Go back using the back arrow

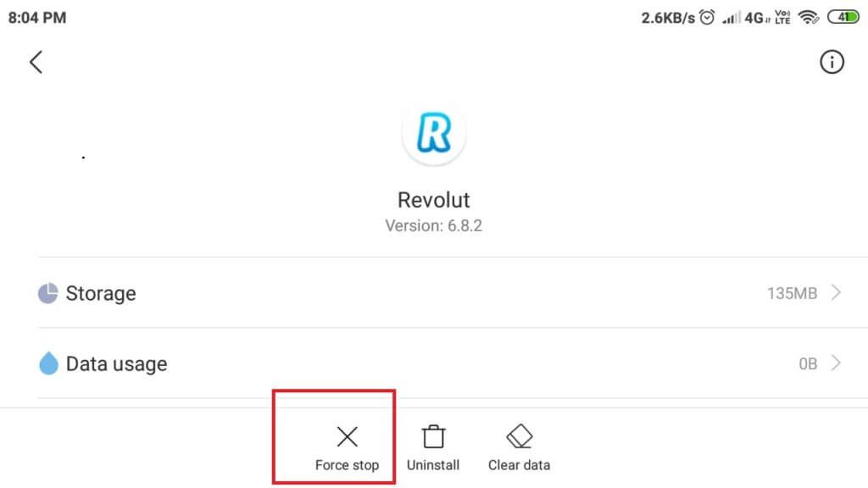36,62
